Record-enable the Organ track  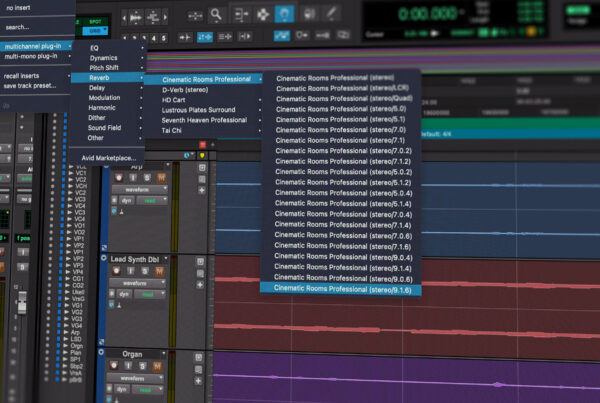[114, 365]
